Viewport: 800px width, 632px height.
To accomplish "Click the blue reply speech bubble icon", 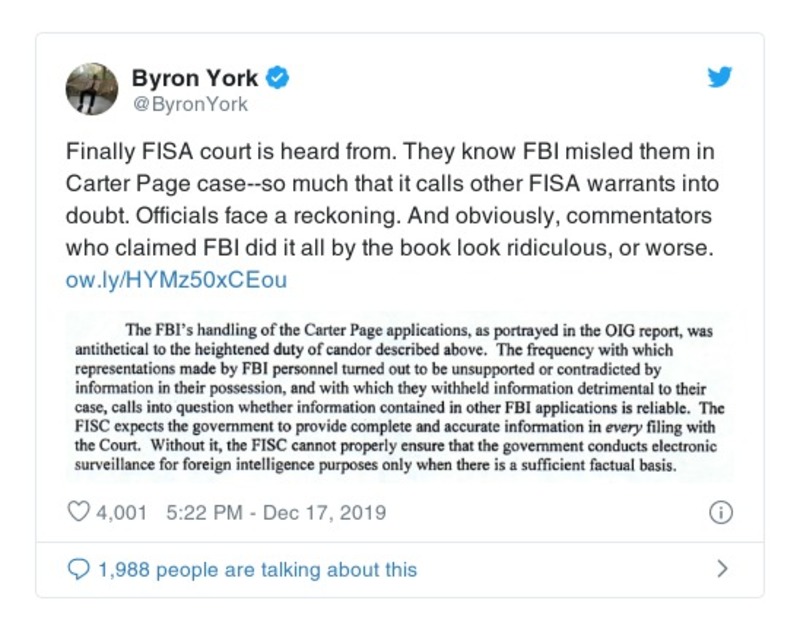I will [78, 569].
